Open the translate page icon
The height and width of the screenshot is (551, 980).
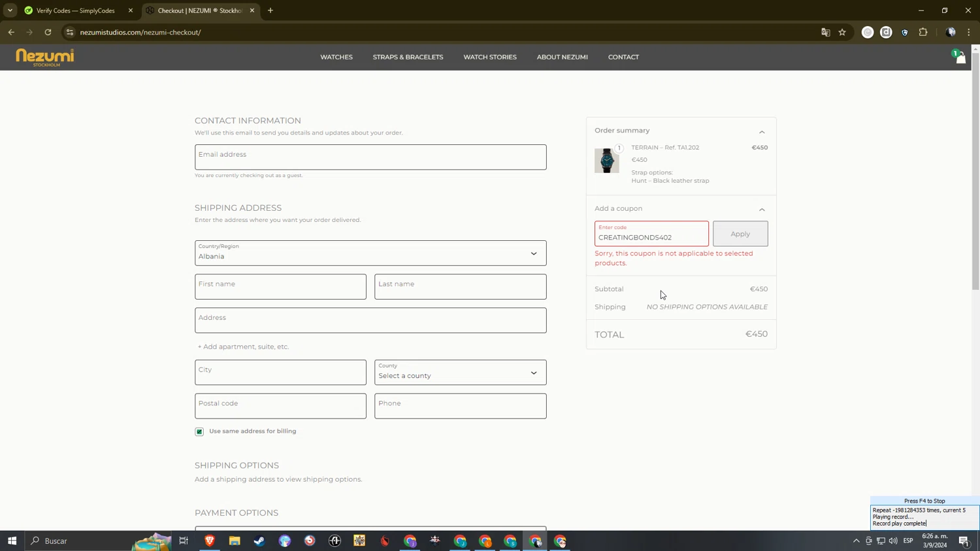pos(825,32)
